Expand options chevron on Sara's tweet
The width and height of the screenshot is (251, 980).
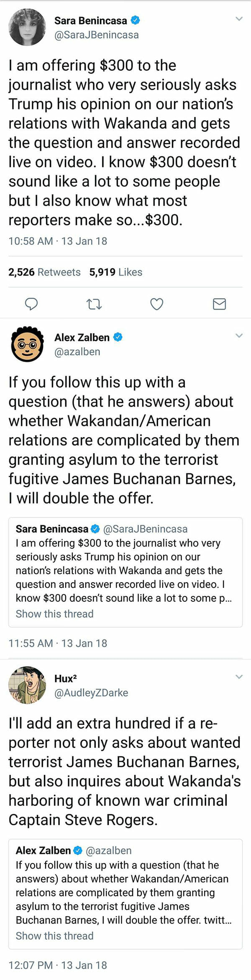tap(239, 19)
